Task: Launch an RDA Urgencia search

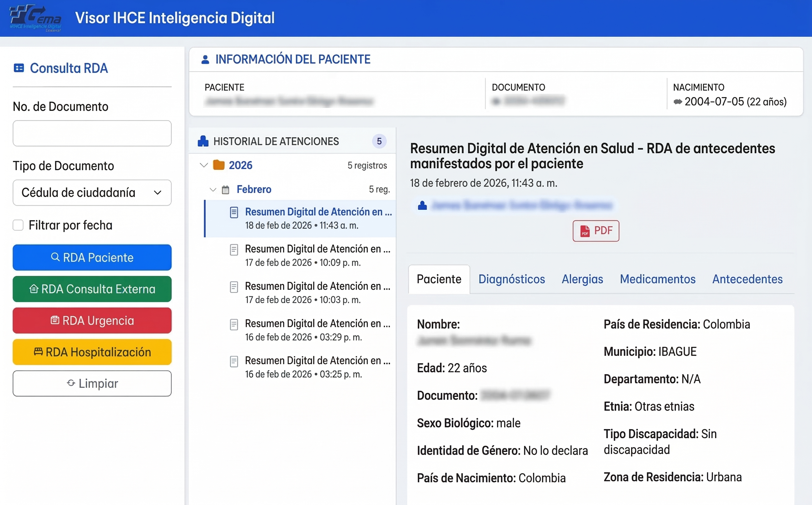Action: coord(92,320)
